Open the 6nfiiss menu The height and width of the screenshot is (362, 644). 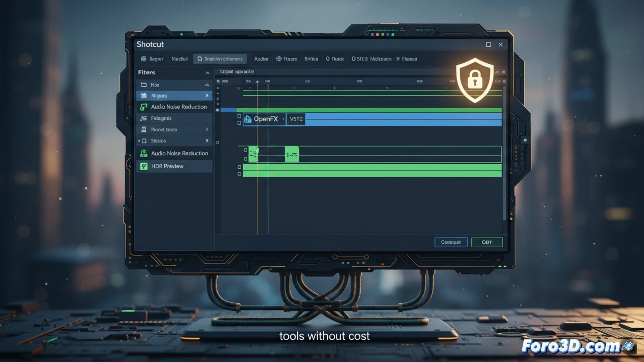311,59
